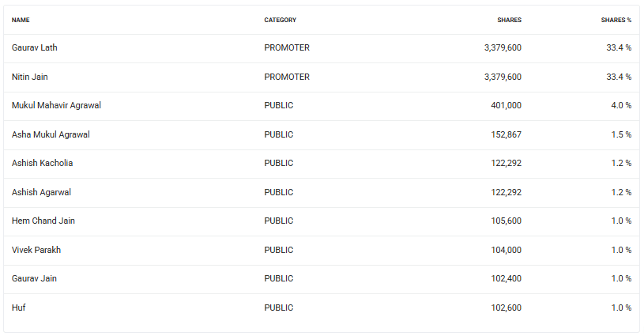Select the SHARES % column header
The width and height of the screenshot is (644, 336).
616,20
